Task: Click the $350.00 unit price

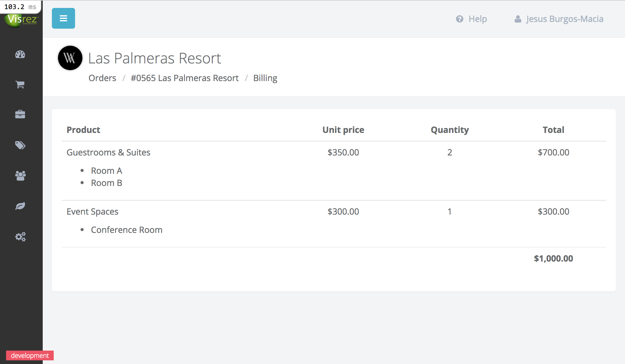Action: [343, 152]
